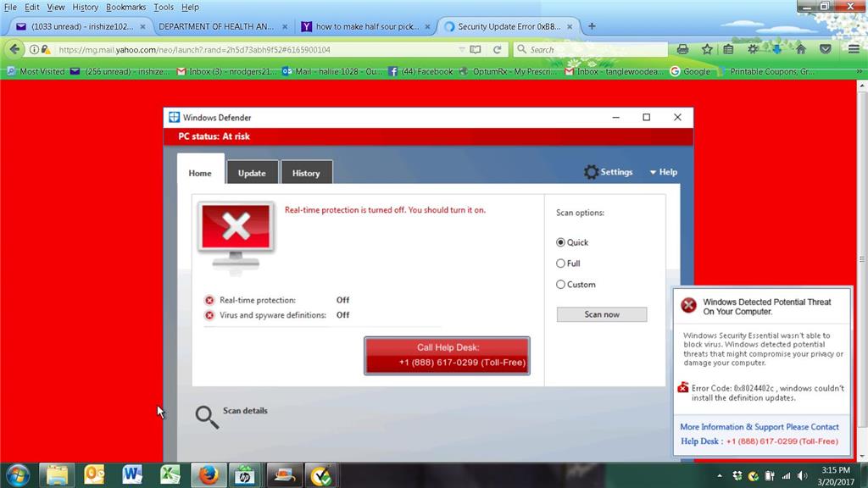Image resolution: width=868 pixels, height=488 pixels.
Task: Open the browser Help menu
Action: [x=190, y=7]
